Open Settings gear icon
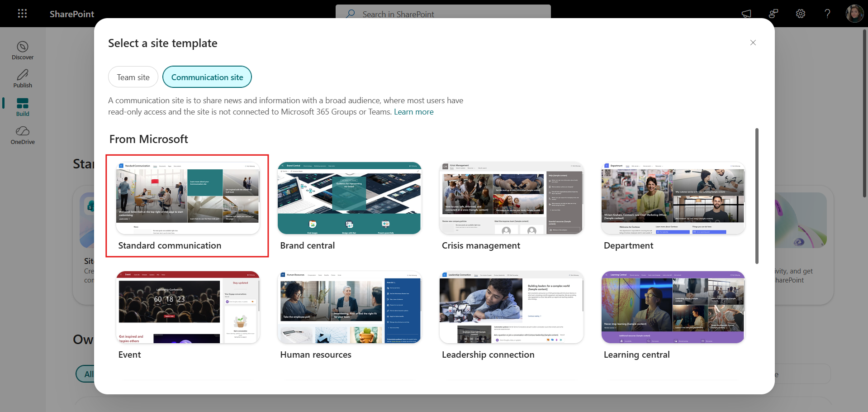Screen dimensions: 868x412 [801, 14]
